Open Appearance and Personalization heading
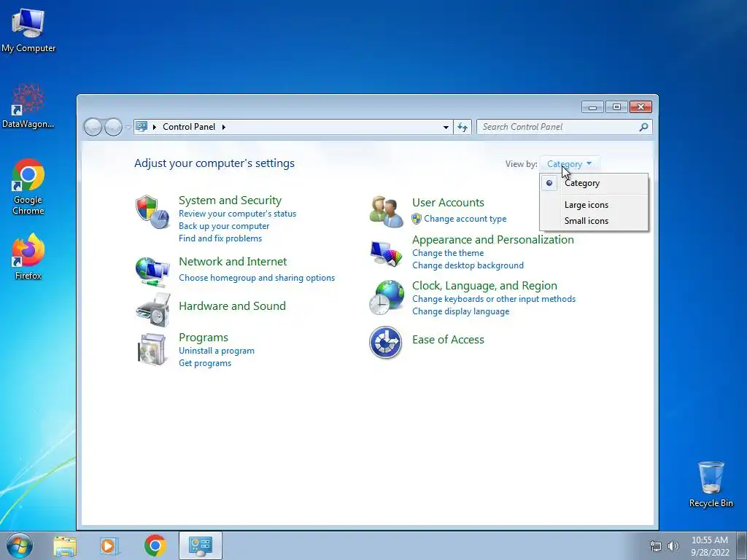This screenshot has height=560, width=747. point(492,239)
